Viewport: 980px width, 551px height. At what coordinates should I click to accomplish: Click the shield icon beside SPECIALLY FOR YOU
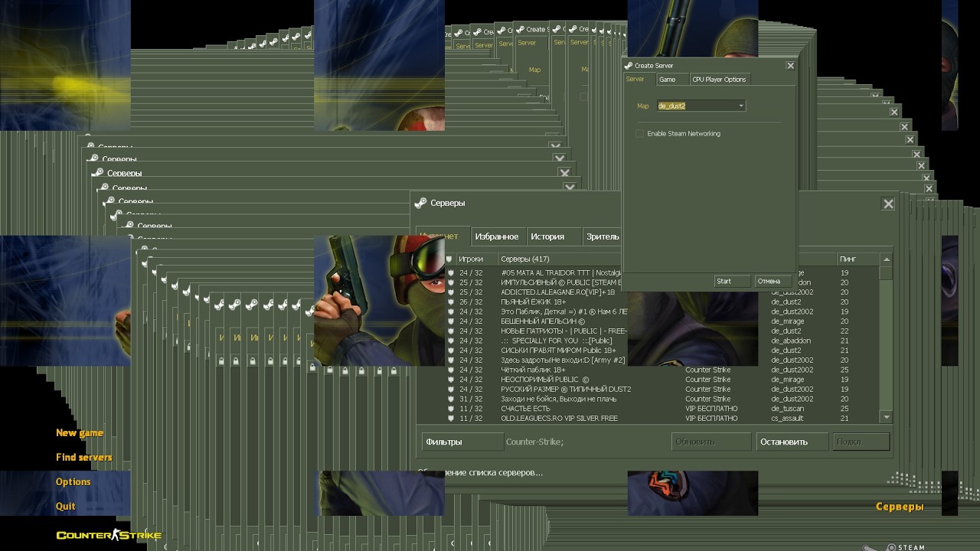tap(451, 341)
